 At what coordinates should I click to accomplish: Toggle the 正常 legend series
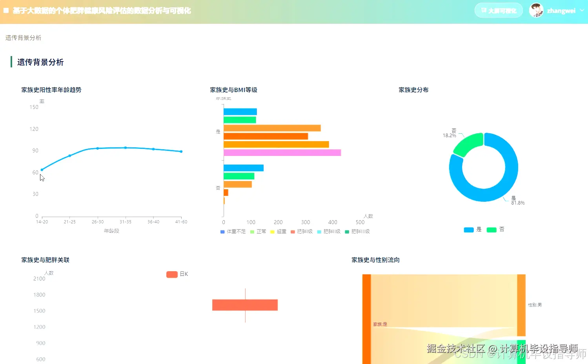coord(258,232)
